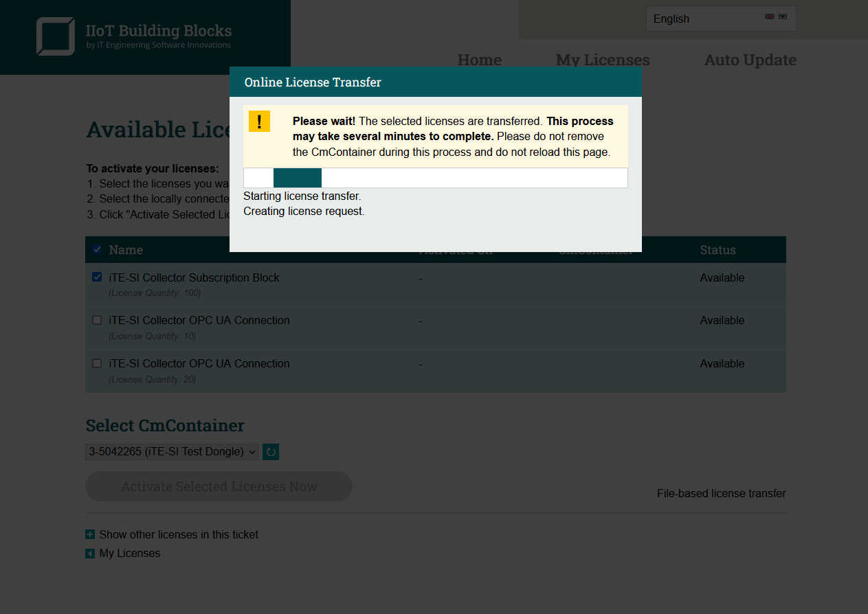Viewport: 868px width, 614px height.
Task: Check OPC UA Connection with quantity 10
Action: point(97,320)
